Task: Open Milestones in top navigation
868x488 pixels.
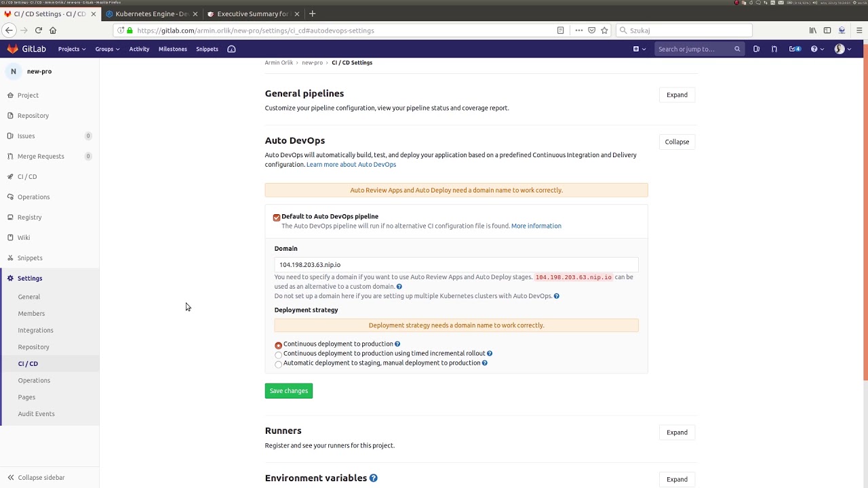Action: (x=172, y=49)
